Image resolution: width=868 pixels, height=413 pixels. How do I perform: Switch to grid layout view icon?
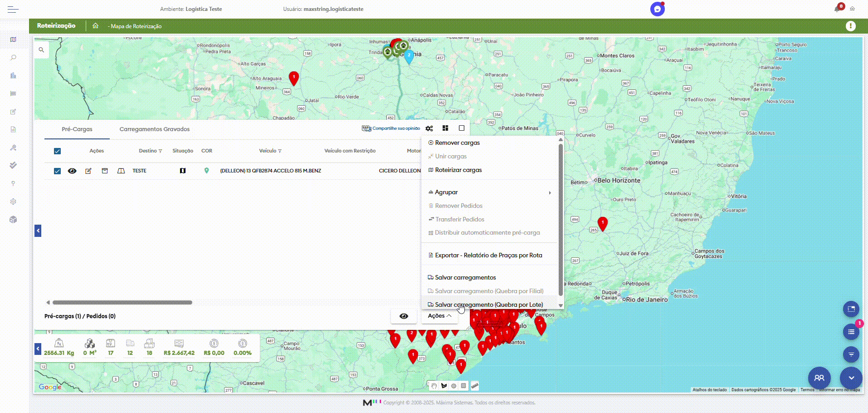445,128
